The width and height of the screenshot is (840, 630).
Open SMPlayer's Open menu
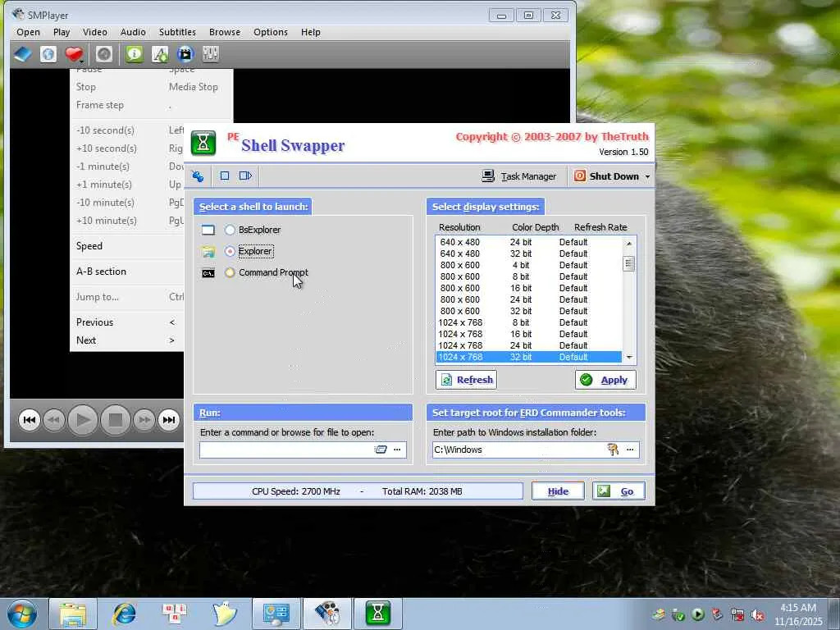(28, 32)
